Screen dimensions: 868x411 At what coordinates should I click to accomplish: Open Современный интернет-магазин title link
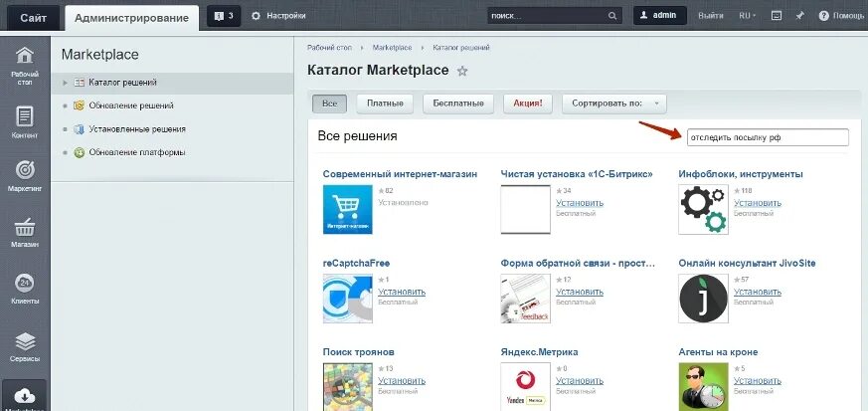tap(400, 174)
